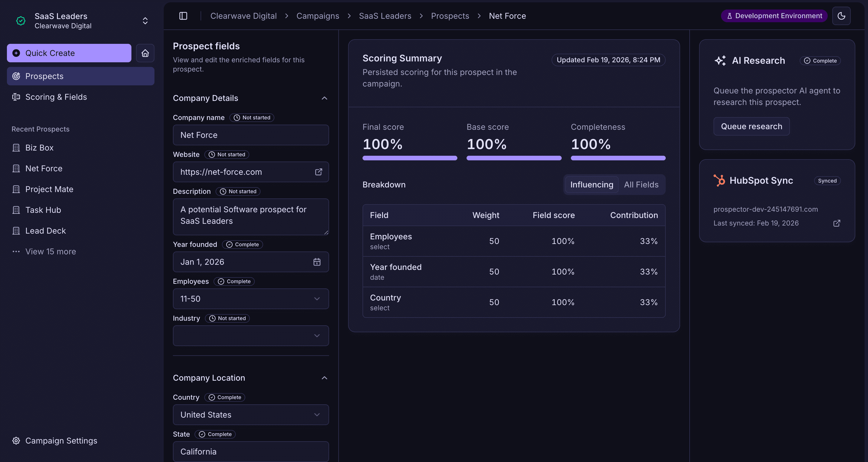Click the Company name input showing Net Force

click(x=250, y=135)
